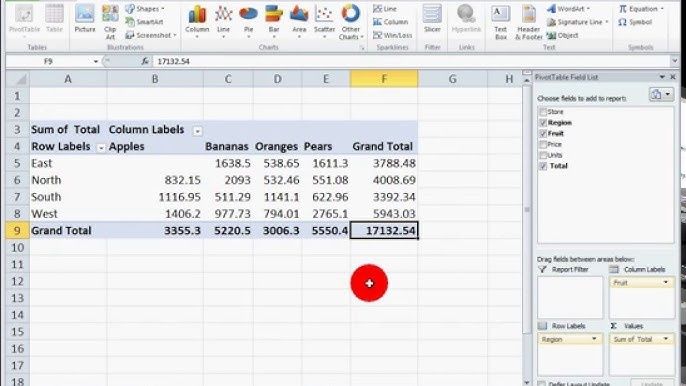Select the East row label cell
The image size is (686, 386).
pos(68,163)
